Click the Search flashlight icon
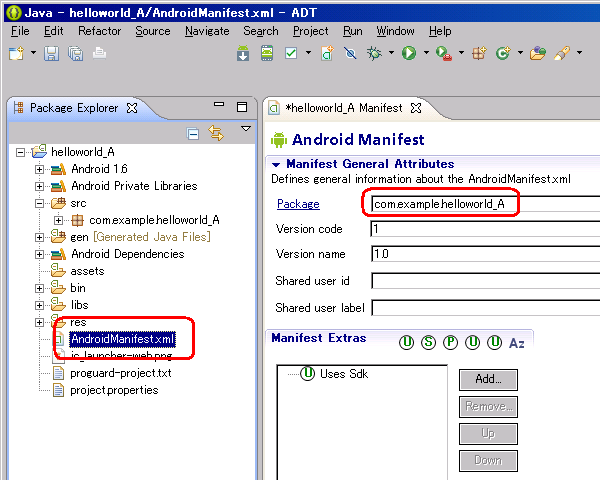 pos(562,53)
